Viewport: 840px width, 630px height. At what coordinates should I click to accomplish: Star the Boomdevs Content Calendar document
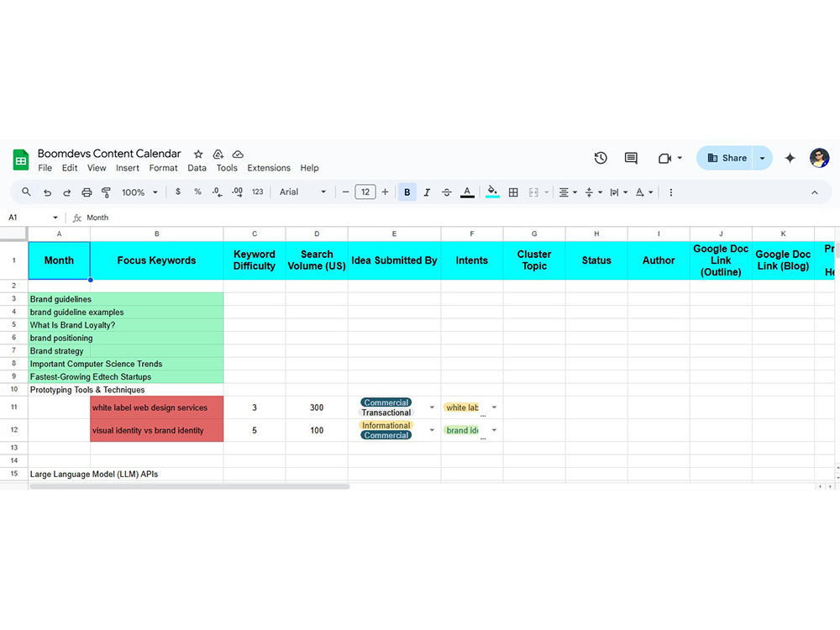point(198,155)
